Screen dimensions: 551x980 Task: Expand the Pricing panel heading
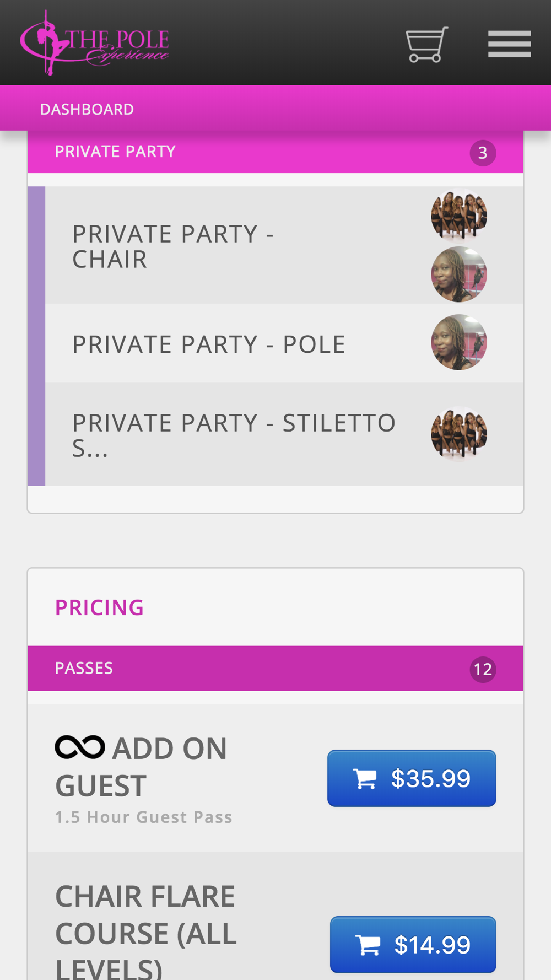coord(99,607)
